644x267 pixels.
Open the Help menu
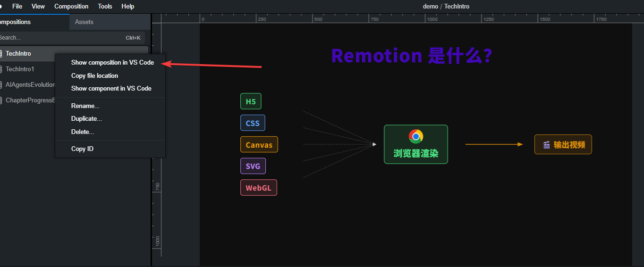click(x=127, y=6)
